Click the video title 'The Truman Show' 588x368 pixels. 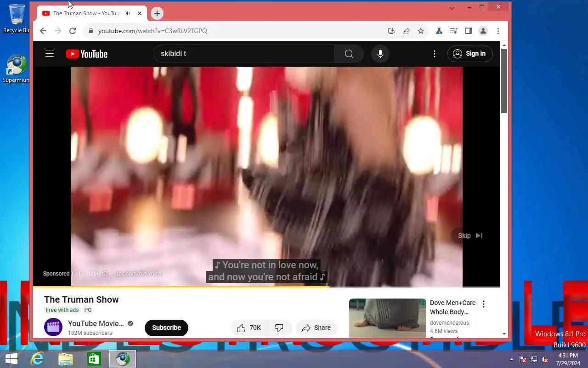coord(81,299)
